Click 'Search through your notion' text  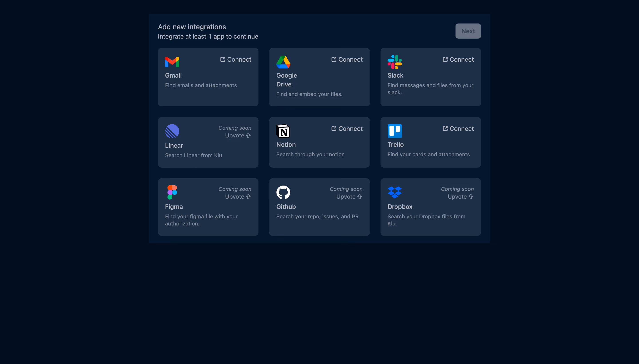click(x=310, y=155)
